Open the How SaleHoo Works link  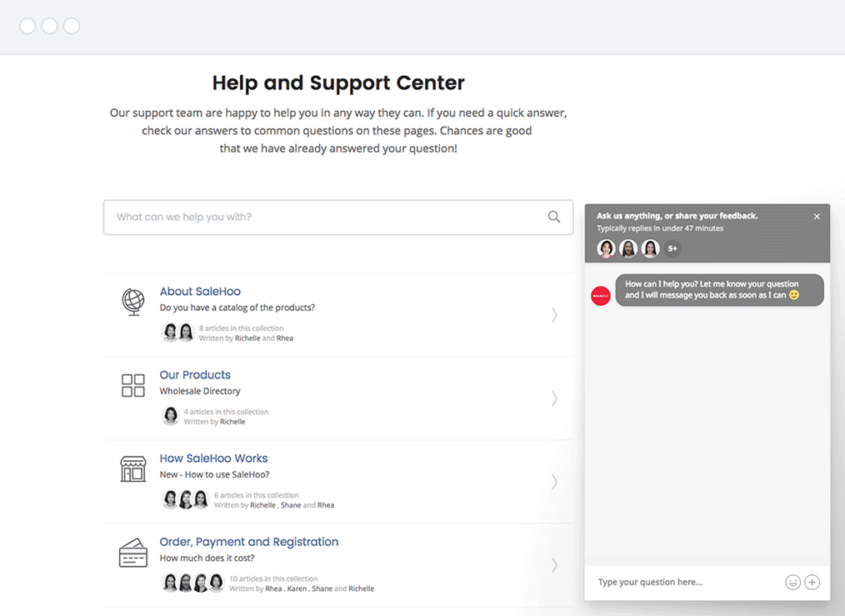coord(213,458)
